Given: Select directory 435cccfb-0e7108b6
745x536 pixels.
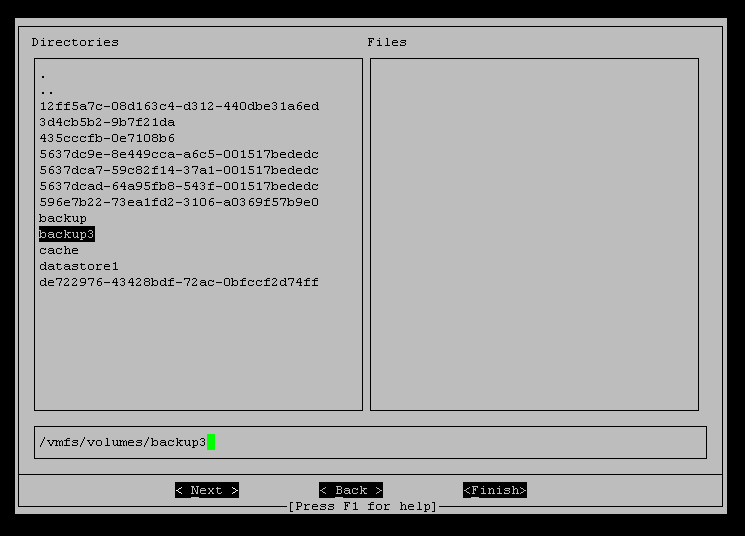Looking at the screenshot, I should (107, 138).
